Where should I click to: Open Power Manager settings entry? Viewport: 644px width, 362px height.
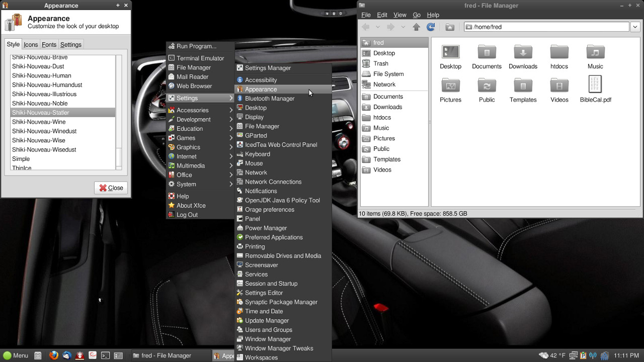click(x=283, y=228)
